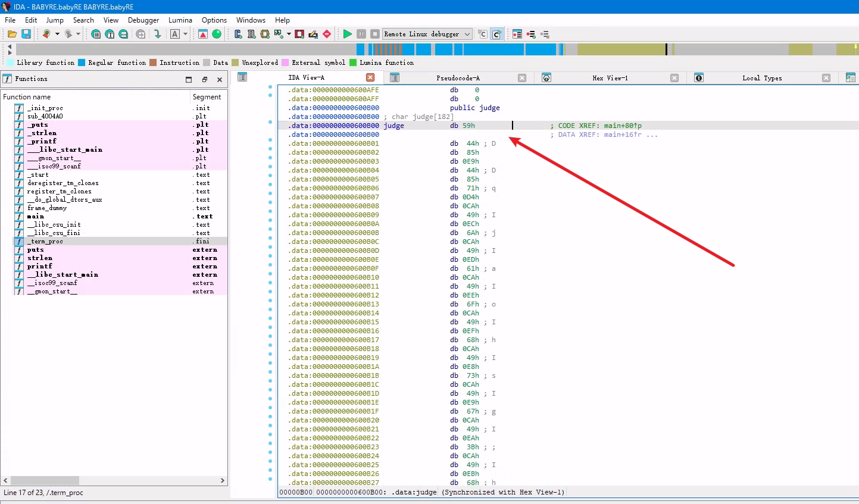Viewport: 859px width, 504px height.
Task: Switch to the Hex View-1 tab
Action: click(610, 78)
